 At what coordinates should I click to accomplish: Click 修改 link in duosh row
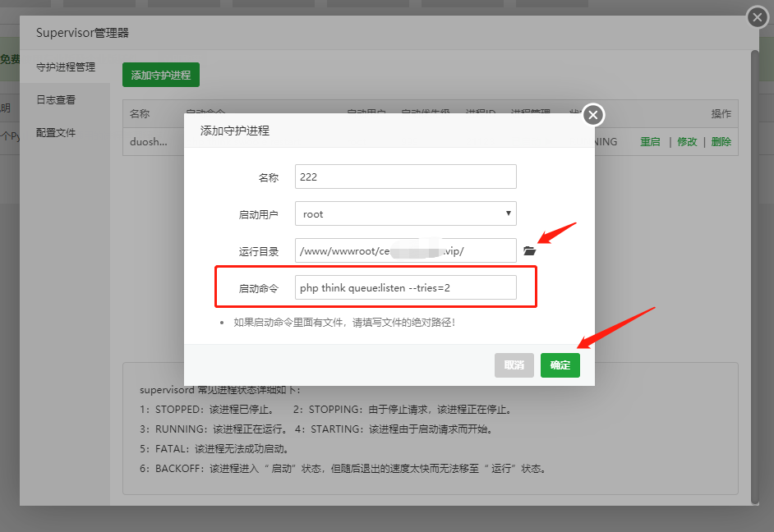point(687,142)
